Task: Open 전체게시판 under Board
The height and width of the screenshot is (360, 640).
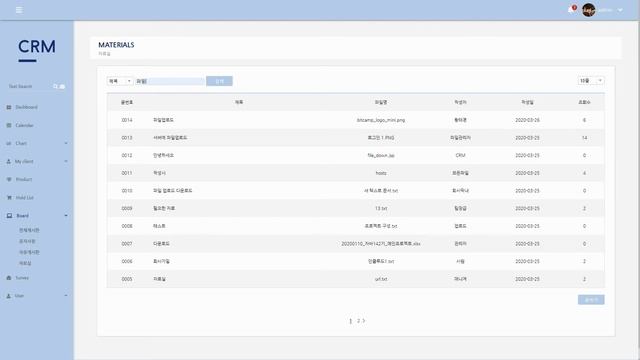Action: [x=29, y=230]
